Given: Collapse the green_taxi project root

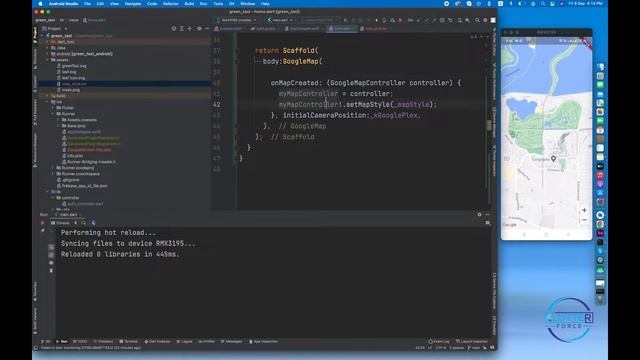Looking at the screenshot, I should coord(42,36).
